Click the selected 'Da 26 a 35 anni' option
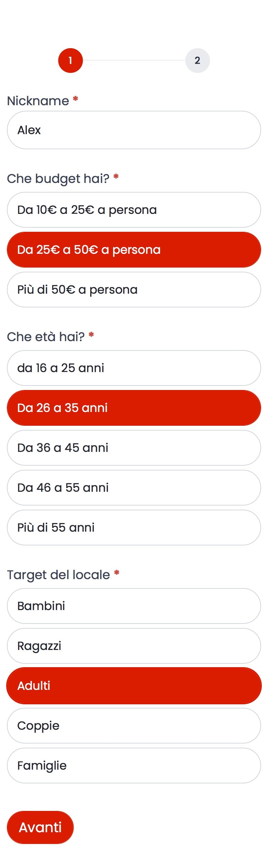 click(134, 408)
